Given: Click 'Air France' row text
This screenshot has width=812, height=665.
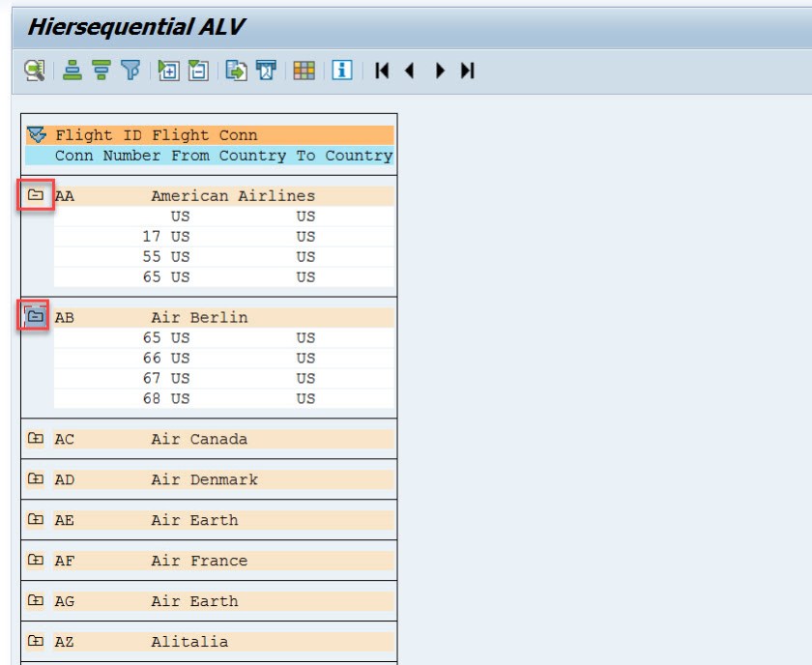Looking at the screenshot, I should click(x=199, y=561).
